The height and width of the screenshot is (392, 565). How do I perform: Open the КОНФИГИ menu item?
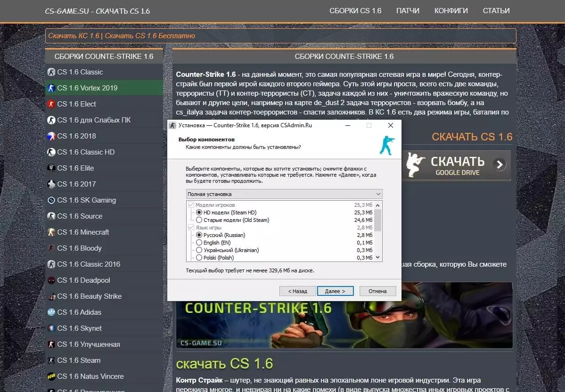[x=451, y=11]
